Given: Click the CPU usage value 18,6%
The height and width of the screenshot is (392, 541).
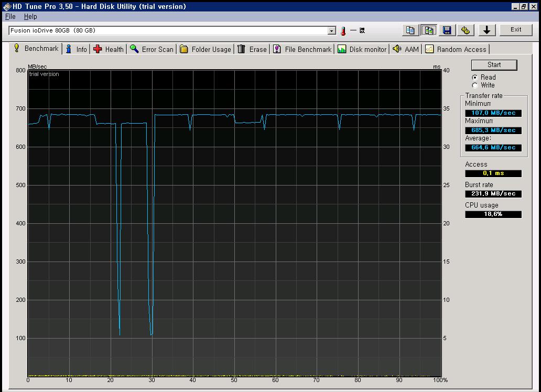Looking at the screenshot, I should [493, 214].
